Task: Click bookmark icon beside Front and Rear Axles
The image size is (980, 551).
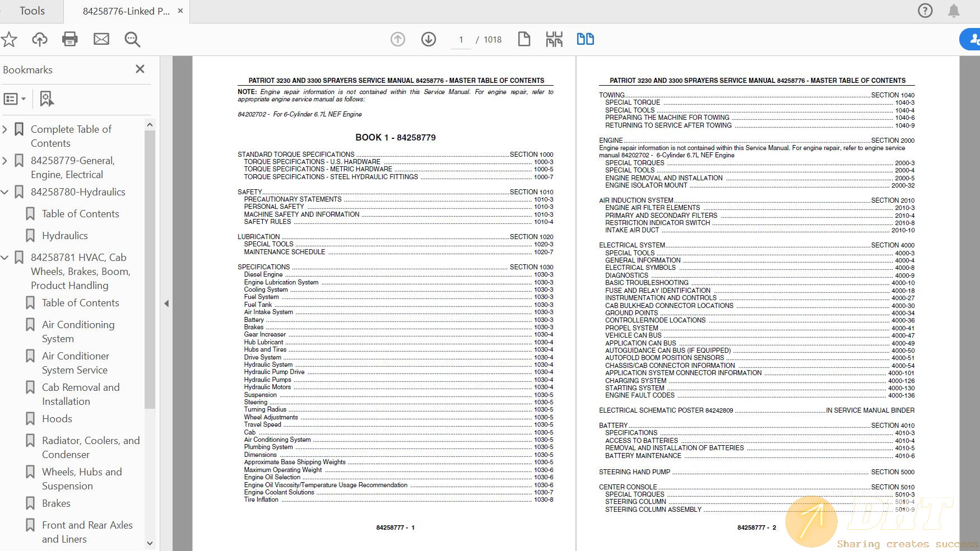Action: (x=30, y=525)
